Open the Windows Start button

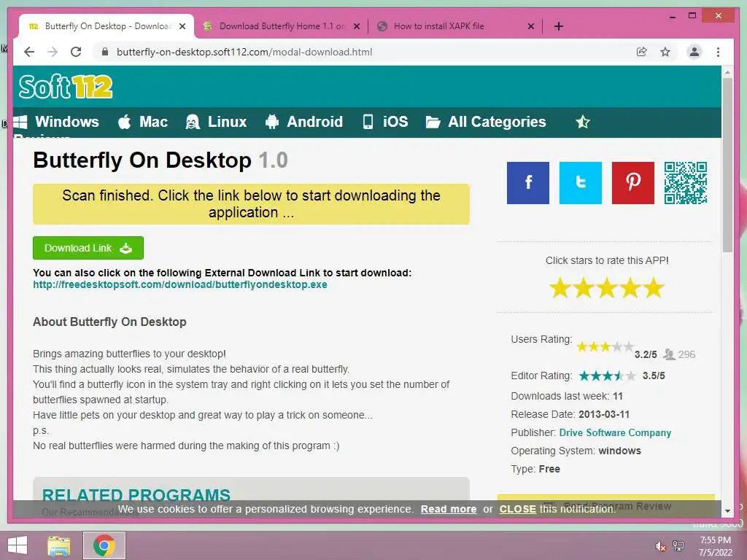[x=18, y=545]
